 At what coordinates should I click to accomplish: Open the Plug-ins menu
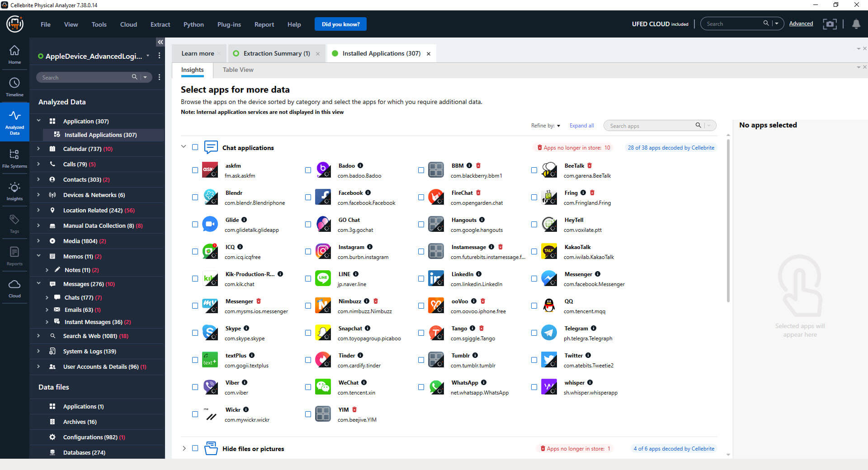tap(229, 24)
